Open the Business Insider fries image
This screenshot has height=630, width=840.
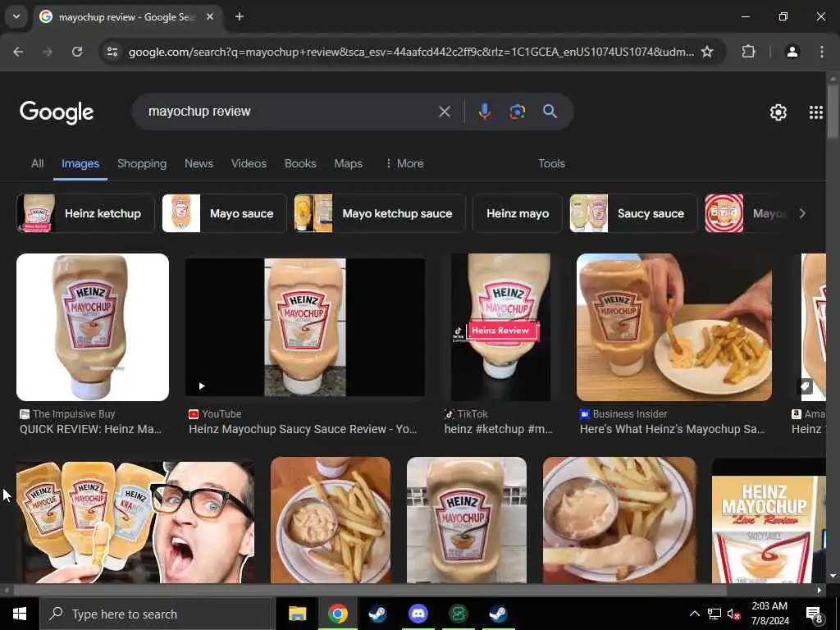click(x=674, y=326)
